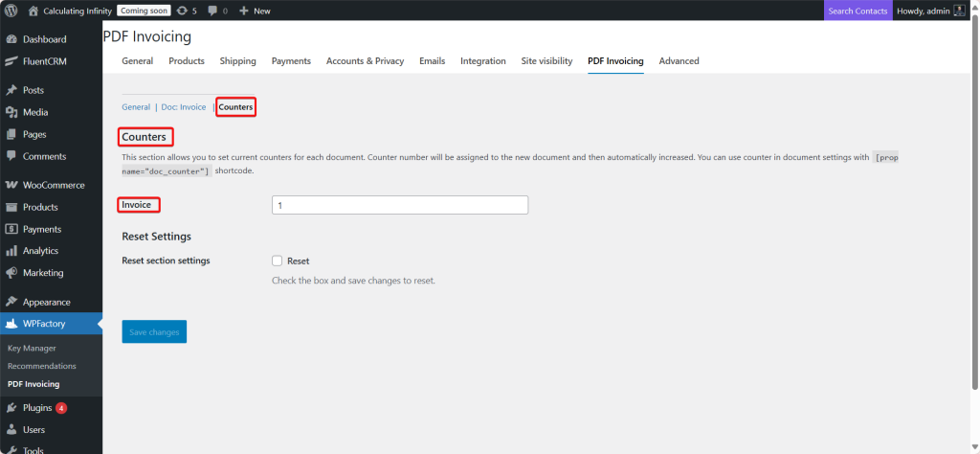This screenshot has width=980, height=454.
Task: Click the WPFactory icon in the sidebar
Action: 11,324
